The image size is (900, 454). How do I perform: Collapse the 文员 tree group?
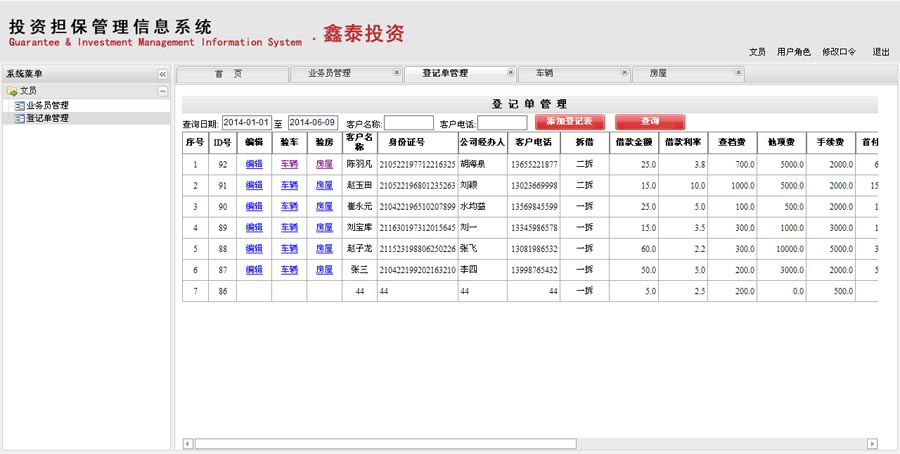click(x=162, y=91)
